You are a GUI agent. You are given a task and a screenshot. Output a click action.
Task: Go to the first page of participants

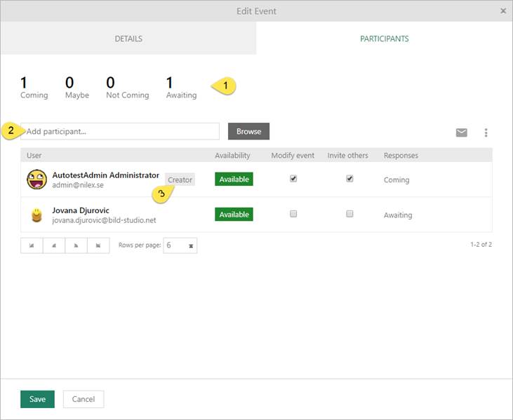(32, 245)
